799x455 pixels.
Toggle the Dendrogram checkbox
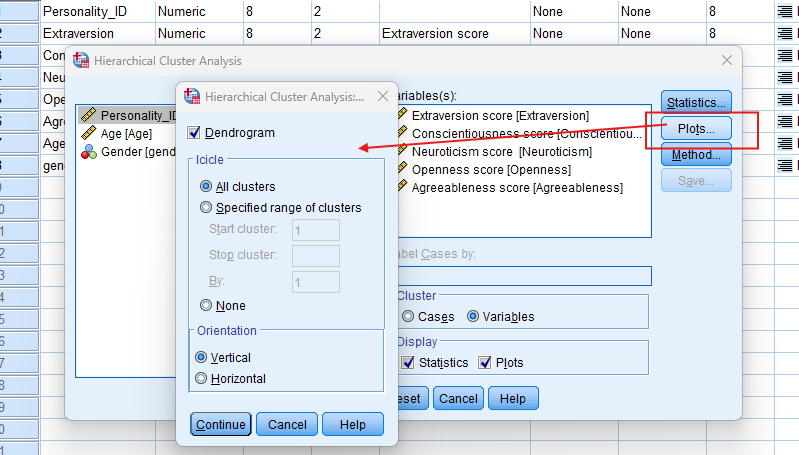[195, 133]
